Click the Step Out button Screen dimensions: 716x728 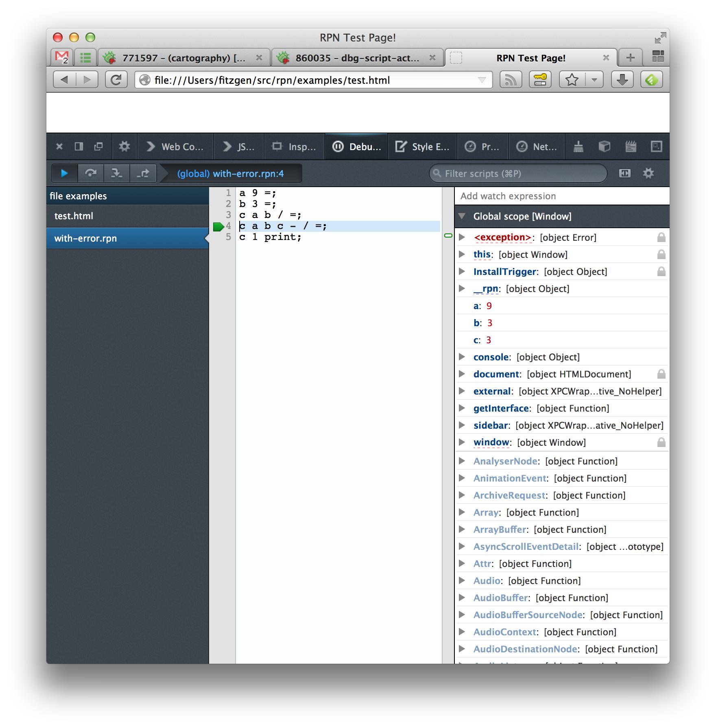pos(143,174)
